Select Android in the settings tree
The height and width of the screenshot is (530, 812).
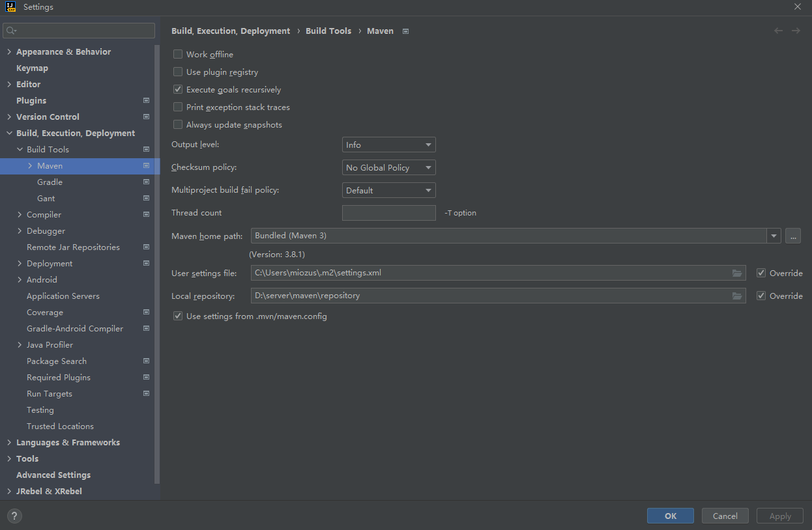(x=42, y=279)
